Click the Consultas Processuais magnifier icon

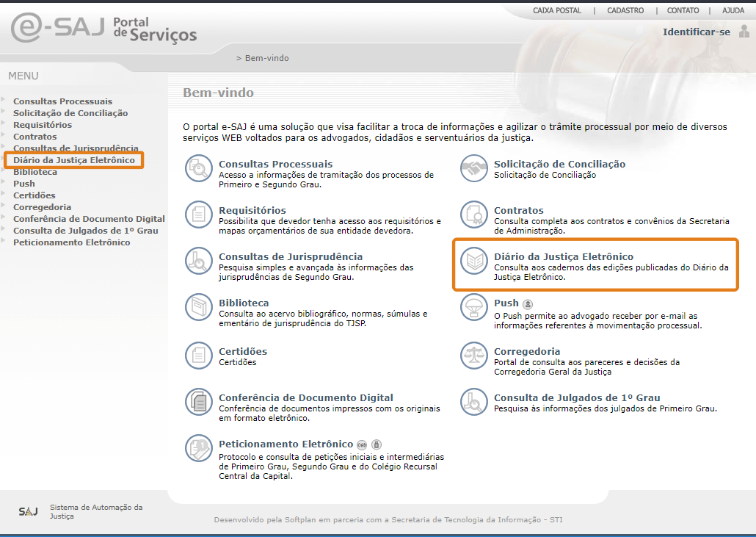199,168
